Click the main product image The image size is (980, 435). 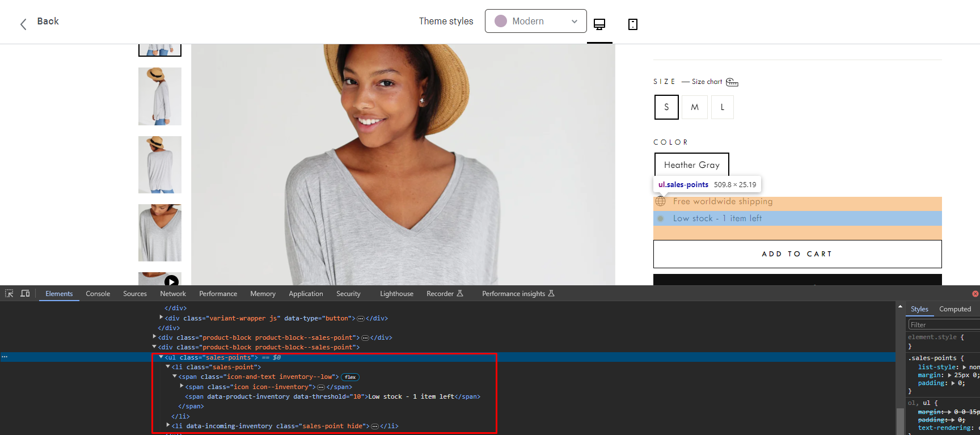click(403, 164)
